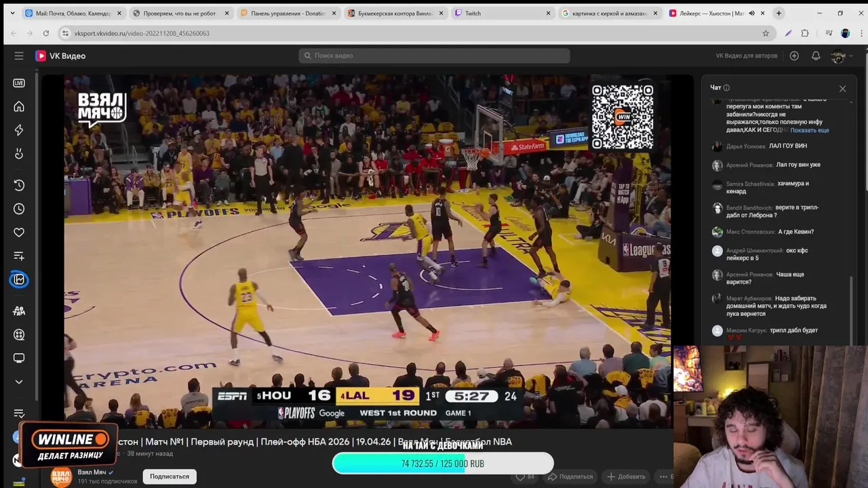The width and height of the screenshot is (868, 488).
Task: Switch to Букмекерская контора Винлайн tab
Action: [395, 13]
